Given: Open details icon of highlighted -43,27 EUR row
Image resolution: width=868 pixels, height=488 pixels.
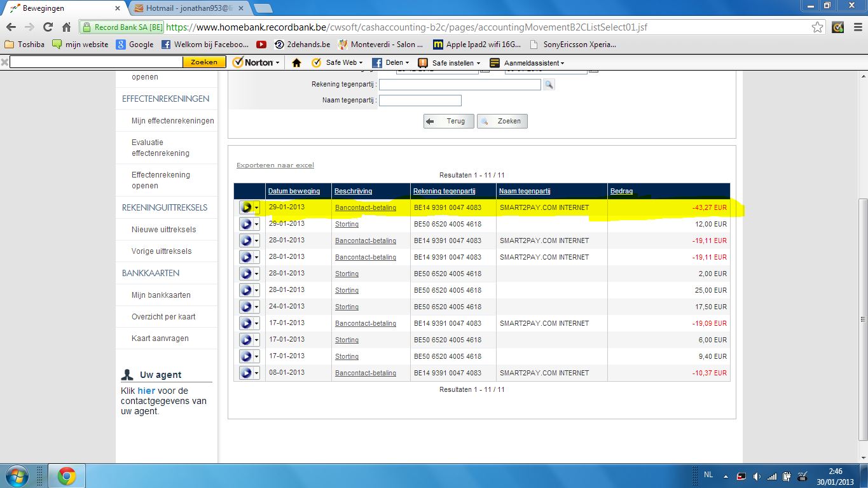Looking at the screenshot, I should click(x=246, y=207).
